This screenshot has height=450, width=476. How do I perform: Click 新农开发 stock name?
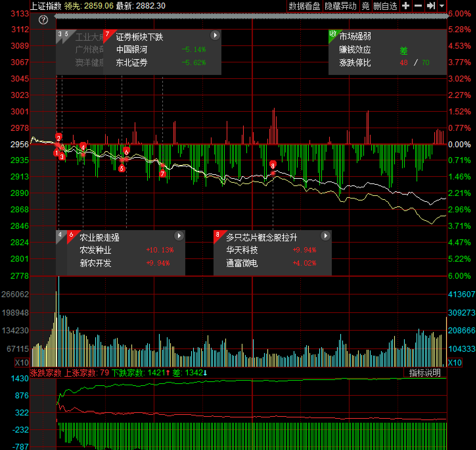coord(96,263)
